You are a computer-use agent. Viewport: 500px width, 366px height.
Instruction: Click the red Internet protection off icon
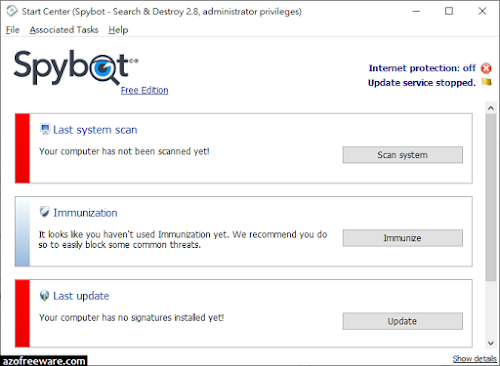486,68
